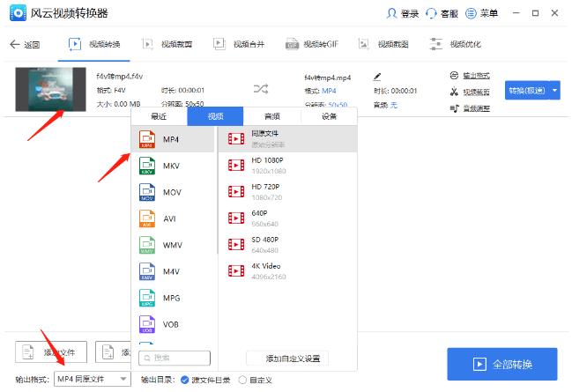
Task: Switch to 视频转GIF tab
Action: tap(312, 44)
